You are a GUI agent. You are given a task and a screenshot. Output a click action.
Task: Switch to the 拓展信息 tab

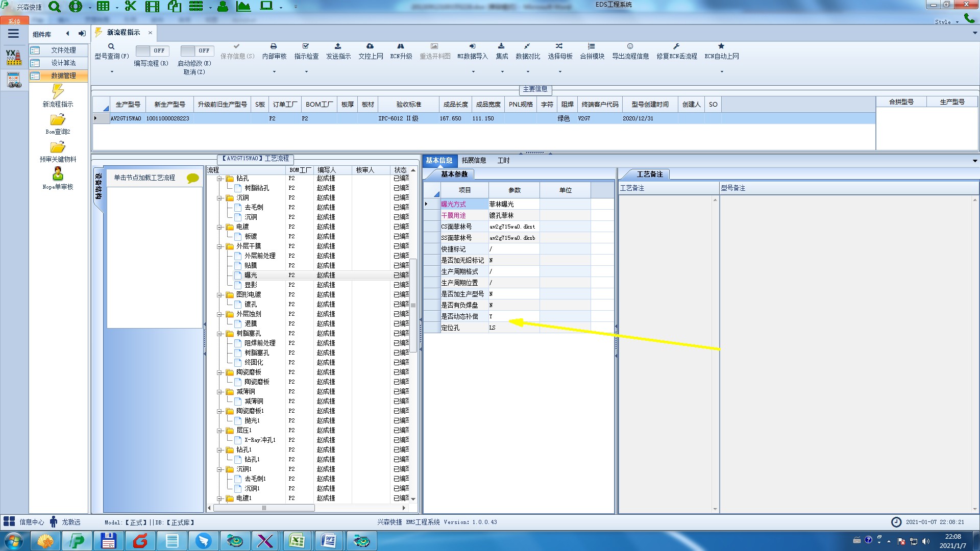(x=474, y=160)
